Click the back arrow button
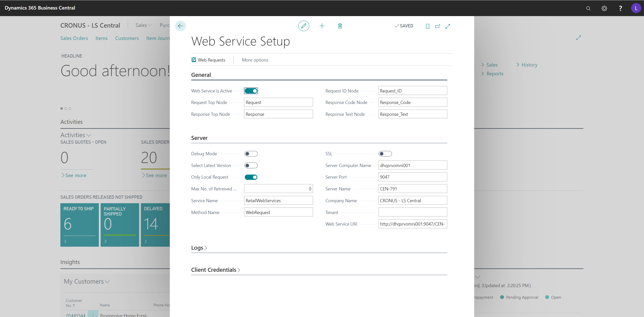 tap(180, 26)
